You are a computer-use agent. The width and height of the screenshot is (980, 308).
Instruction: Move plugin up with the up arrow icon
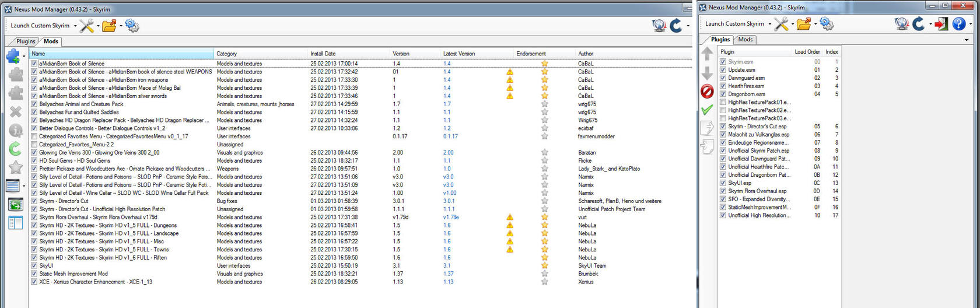click(707, 54)
